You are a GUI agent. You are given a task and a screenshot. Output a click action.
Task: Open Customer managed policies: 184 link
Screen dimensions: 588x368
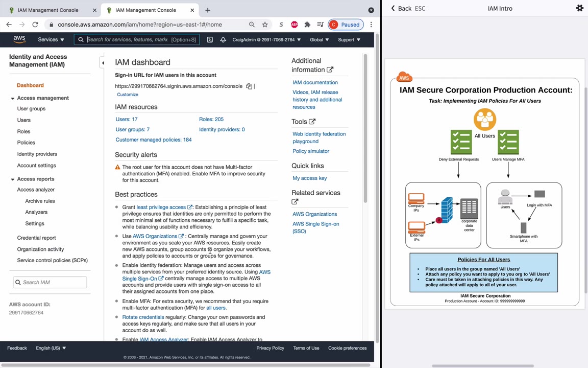tap(153, 140)
